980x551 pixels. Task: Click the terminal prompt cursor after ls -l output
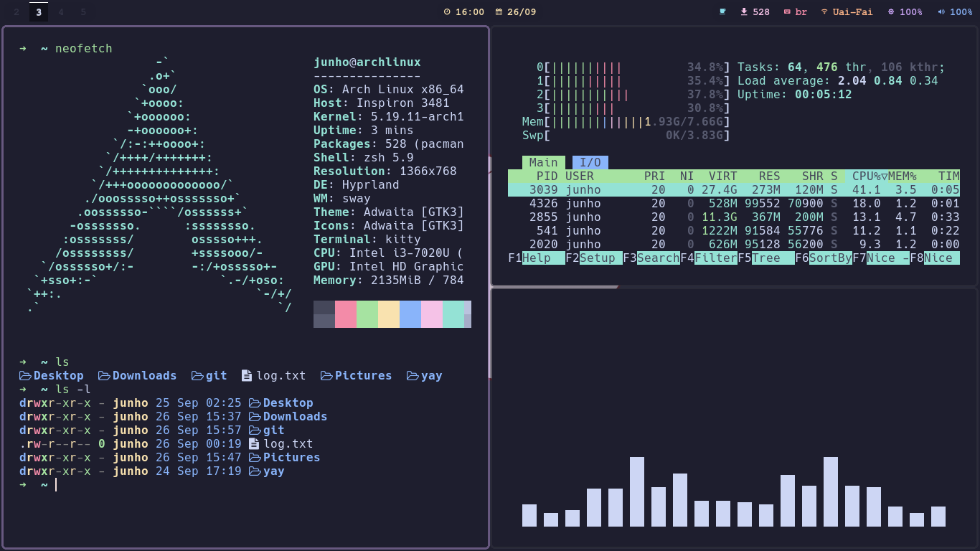click(x=56, y=484)
